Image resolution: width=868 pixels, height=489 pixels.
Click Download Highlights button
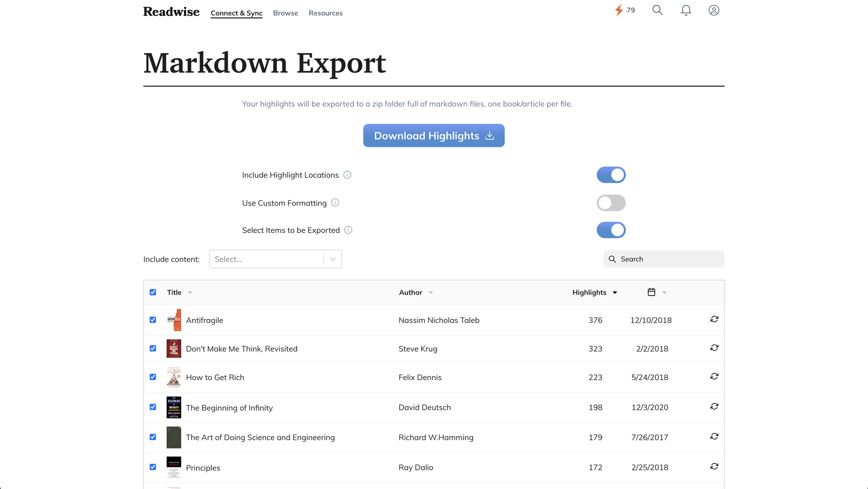tap(434, 136)
